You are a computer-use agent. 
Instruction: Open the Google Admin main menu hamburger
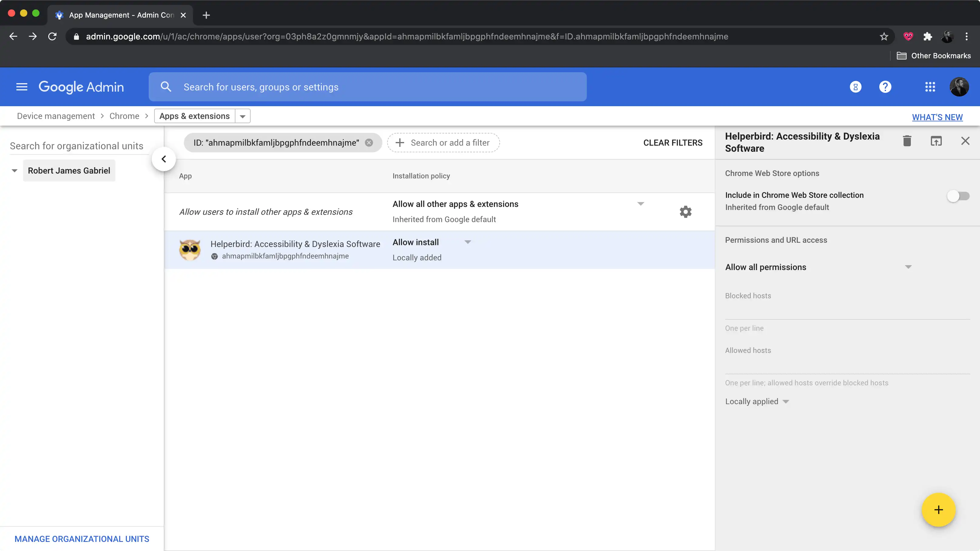pyautogui.click(x=22, y=87)
